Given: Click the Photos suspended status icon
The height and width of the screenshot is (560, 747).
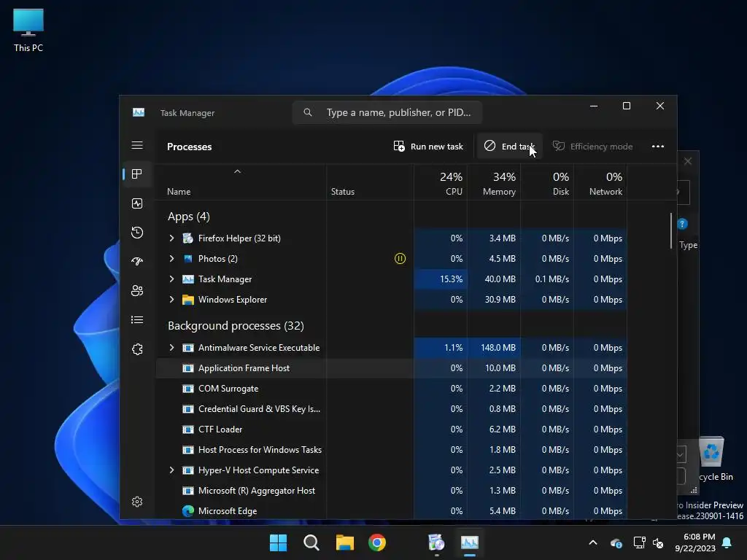Looking at the screenshot, I should pyautogui.click(x=400, y=259).
